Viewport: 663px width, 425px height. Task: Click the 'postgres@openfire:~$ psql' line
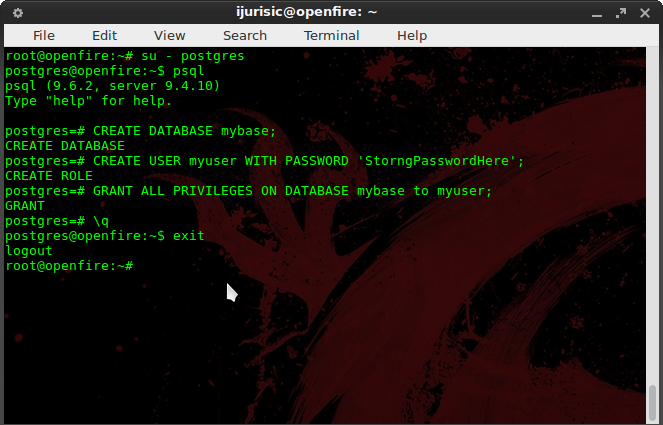coord(104,71)
